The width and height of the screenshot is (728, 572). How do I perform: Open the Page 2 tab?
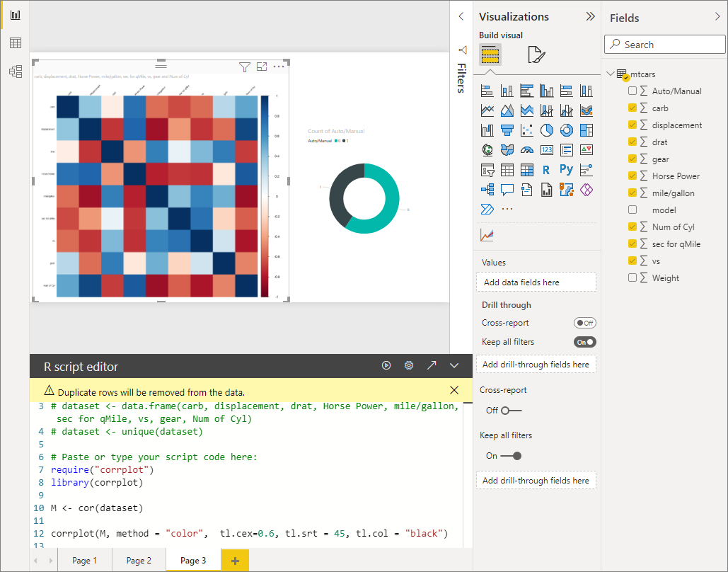coord(139,561)
